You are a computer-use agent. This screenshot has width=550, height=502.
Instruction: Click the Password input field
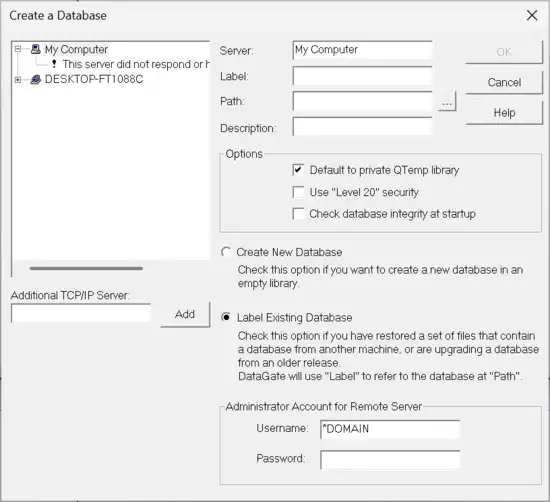pos(390,460)
